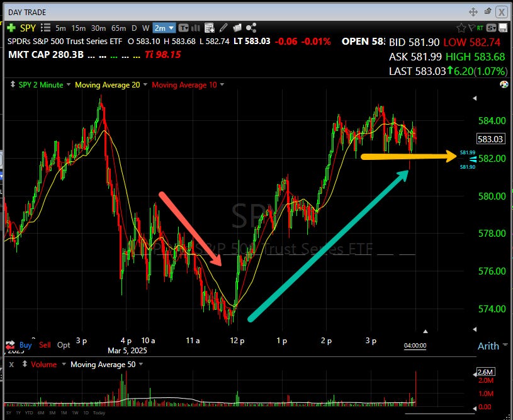Click the Opt options button
Image resolution: width=513 pixels, height=420 pixels.
coord(64,344)
